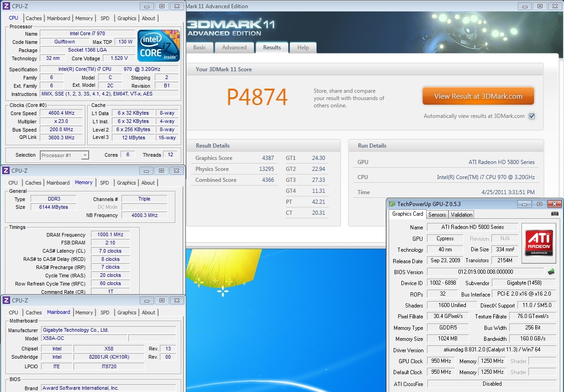The width and height of the screenshot is (564, 392).
Task: Open the Validation tab in GPU-Z
Action: (462, 214)
